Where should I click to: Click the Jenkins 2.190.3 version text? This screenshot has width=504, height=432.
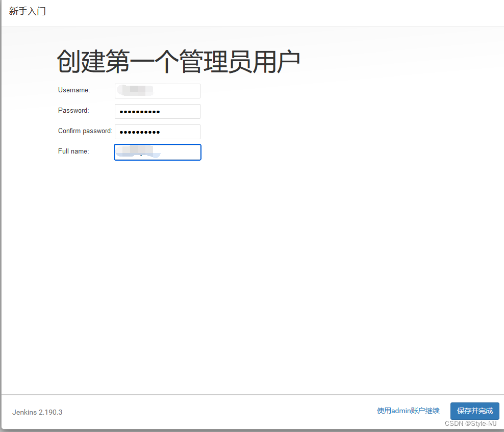point(37,412)
